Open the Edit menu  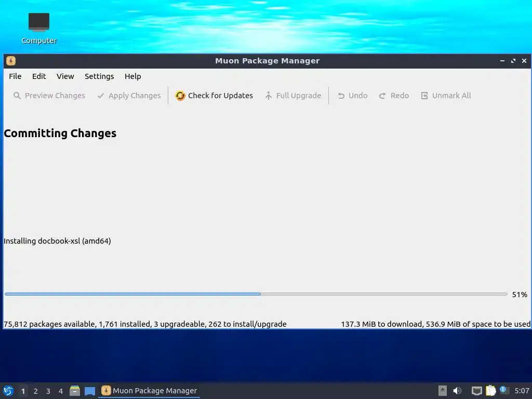(39, 76)
